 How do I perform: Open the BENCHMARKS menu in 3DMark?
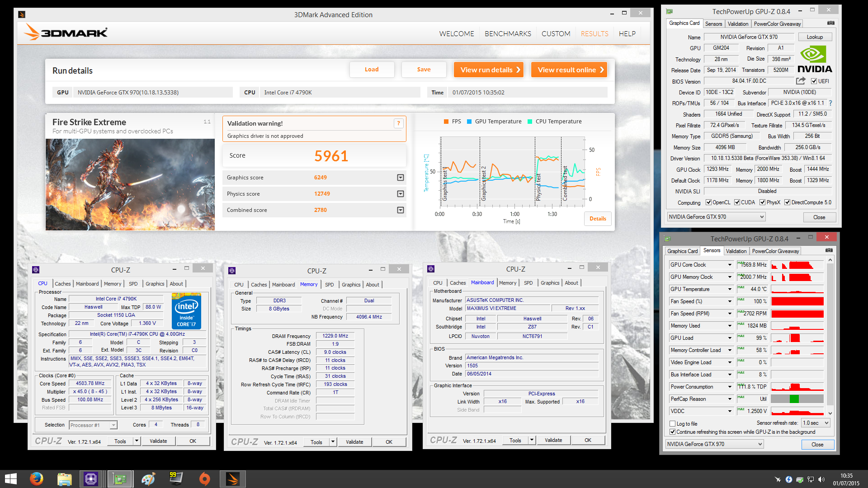click(508, 34)
